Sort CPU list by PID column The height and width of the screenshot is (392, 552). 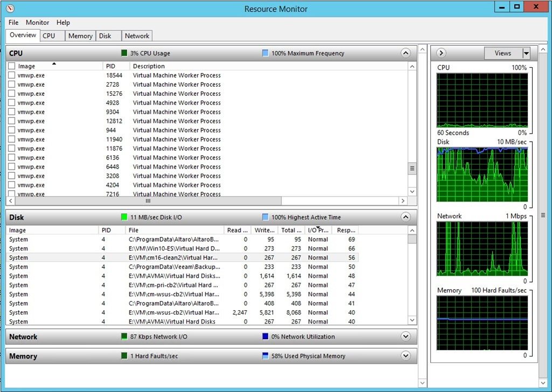click(x=116, y=66)
